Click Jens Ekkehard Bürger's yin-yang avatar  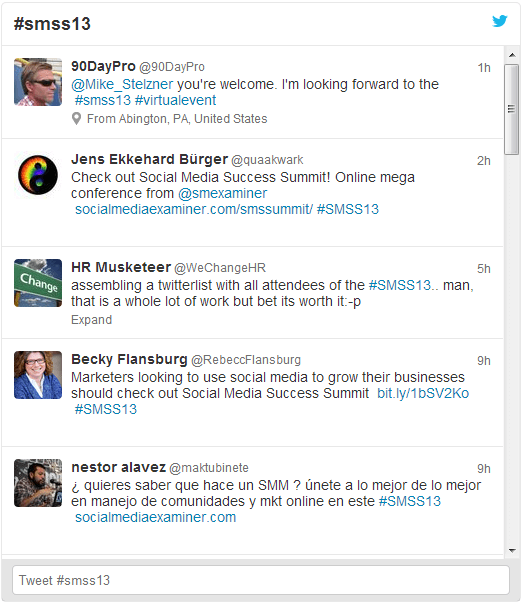click(38, 175)
